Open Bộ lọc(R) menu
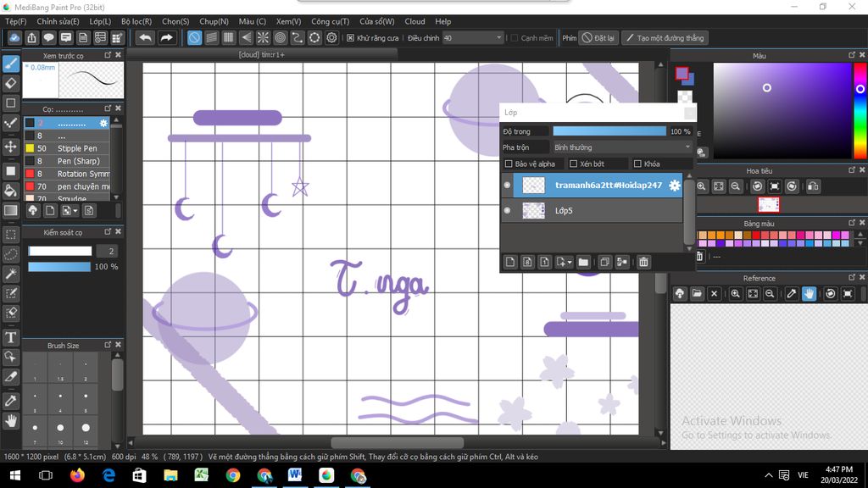868x488 pixels. tap(136, 21)
